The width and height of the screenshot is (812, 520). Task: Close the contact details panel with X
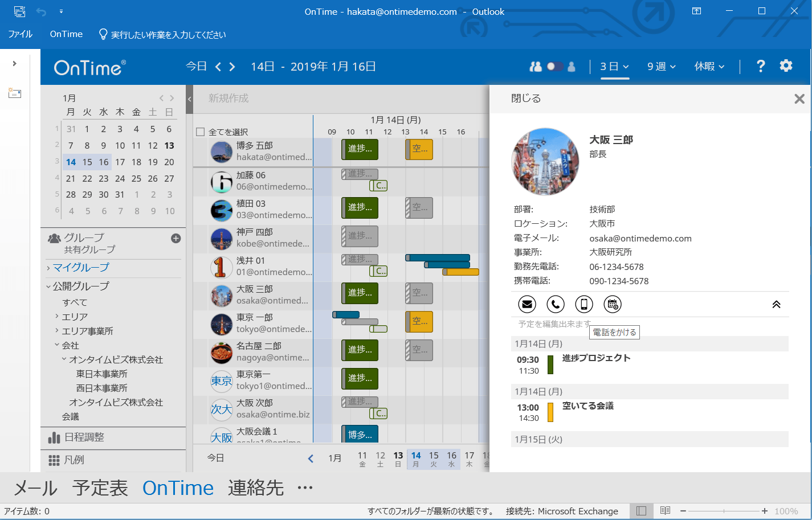799,99
